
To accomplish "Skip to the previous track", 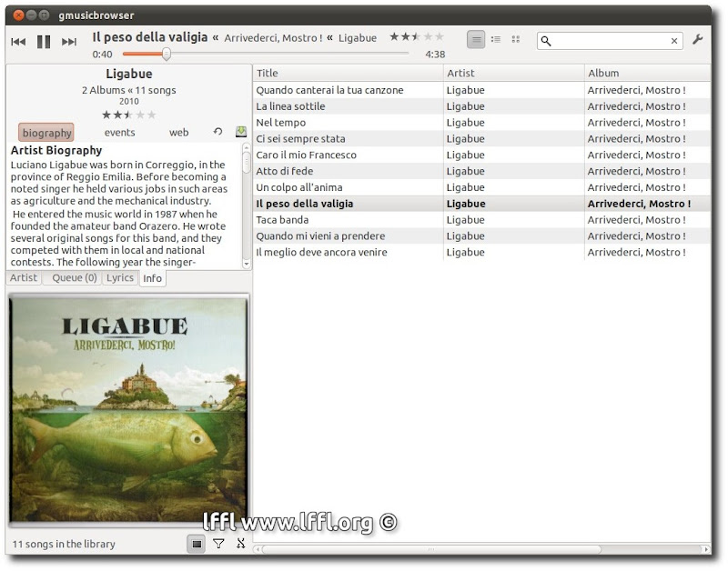I will (x=18, y=42).
